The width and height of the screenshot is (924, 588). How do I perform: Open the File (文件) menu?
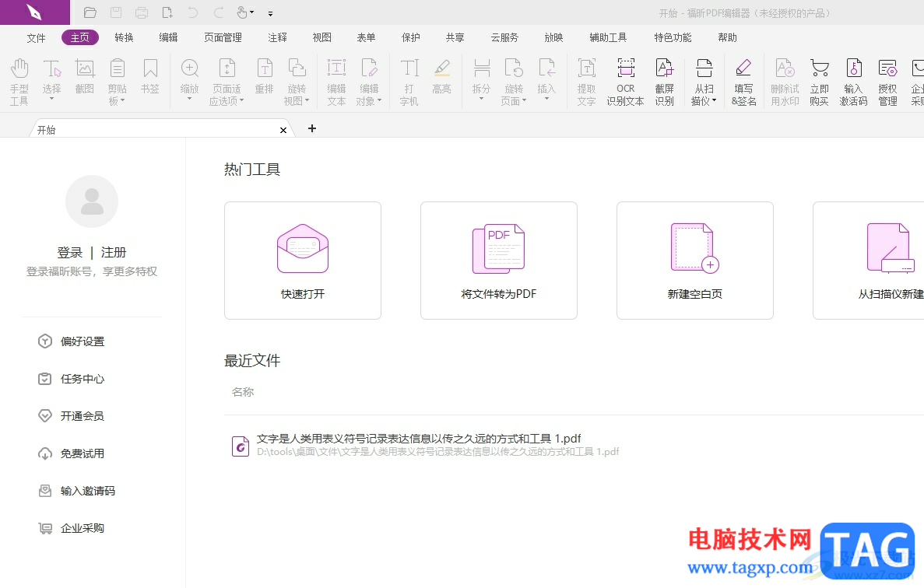tap(36, 37)
